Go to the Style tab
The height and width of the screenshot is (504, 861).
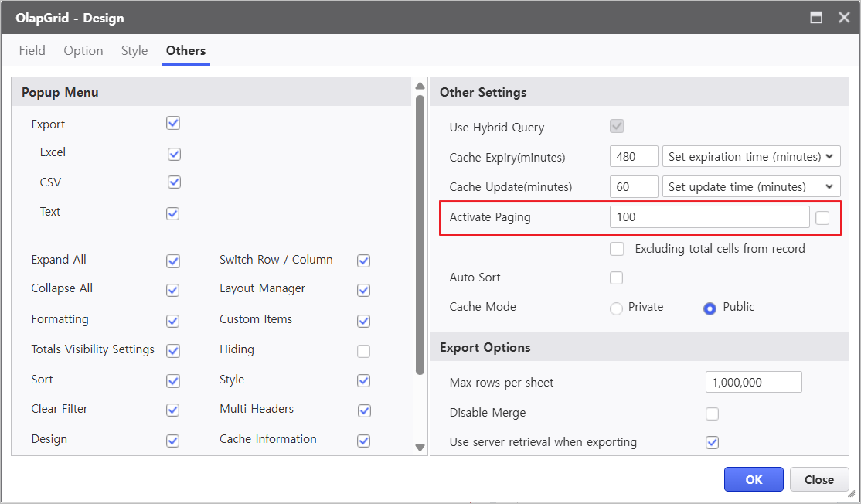click(134, 51)
